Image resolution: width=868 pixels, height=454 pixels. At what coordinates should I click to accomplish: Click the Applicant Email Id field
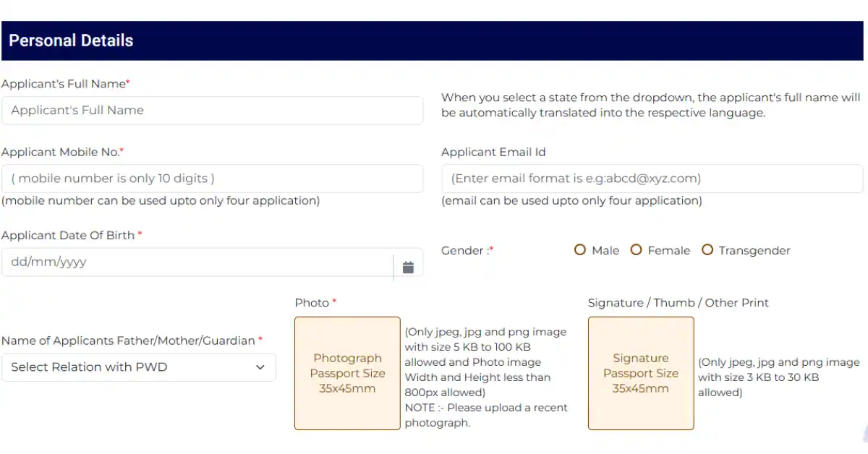tap(652, 179)
